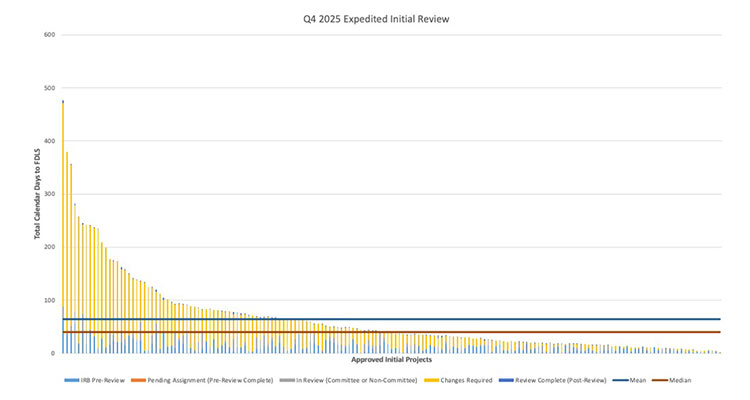The image size is (750, 400).
Task: Select the horizontal brown Median line
Action: [x=500, y=332]
